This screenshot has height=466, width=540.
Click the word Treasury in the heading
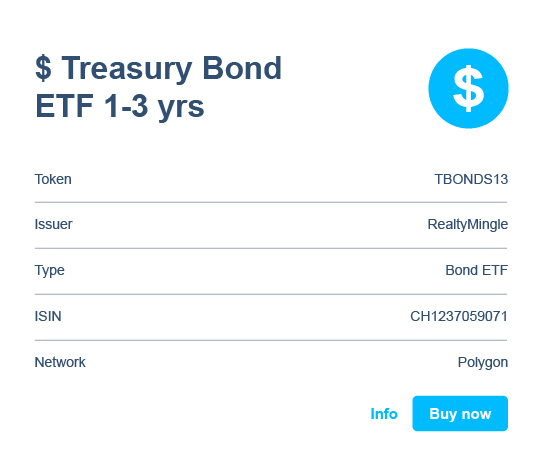tap(127, 69)
